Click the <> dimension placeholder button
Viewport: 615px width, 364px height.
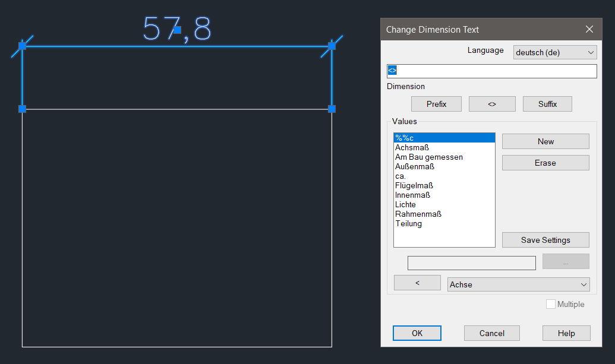tap(491, 104)
